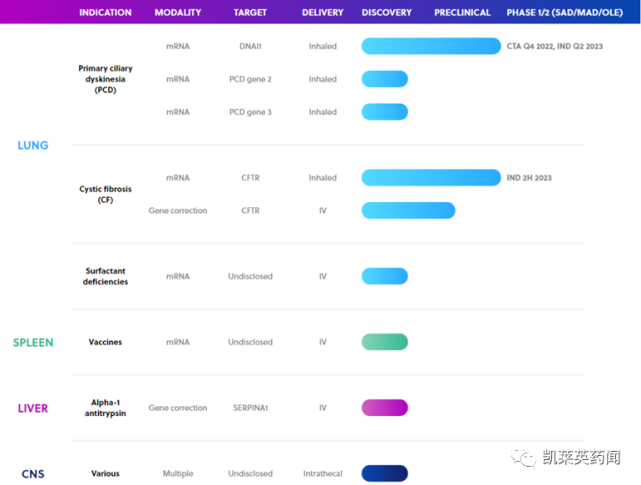
Task: Click the DNAI1 mRNA progress bar
Action: tap(431, 46)
